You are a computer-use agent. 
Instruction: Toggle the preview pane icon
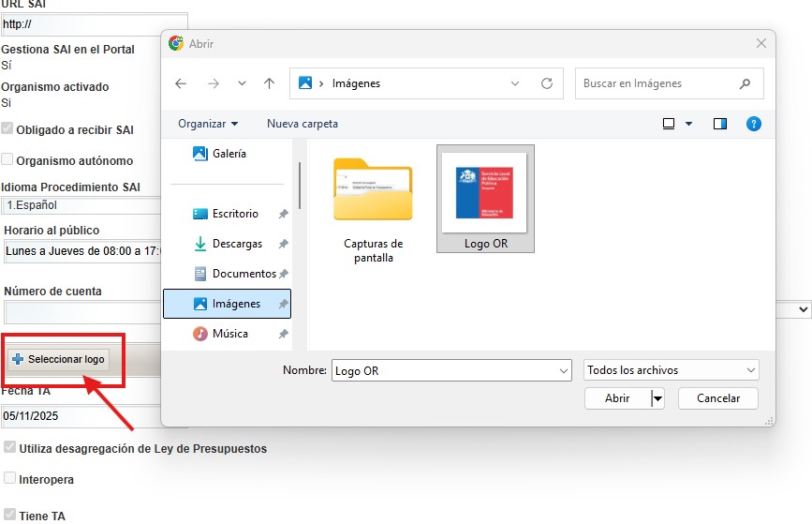pos(720,124)
